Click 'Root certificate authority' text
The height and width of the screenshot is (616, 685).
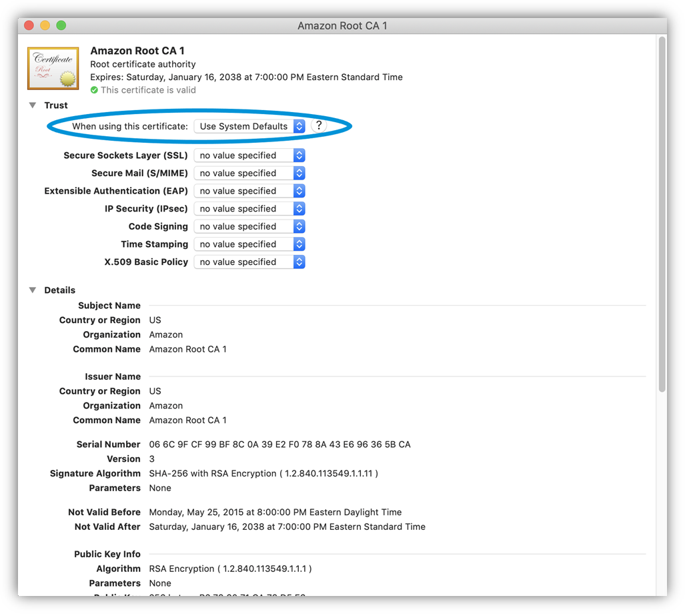click(143, 64)
